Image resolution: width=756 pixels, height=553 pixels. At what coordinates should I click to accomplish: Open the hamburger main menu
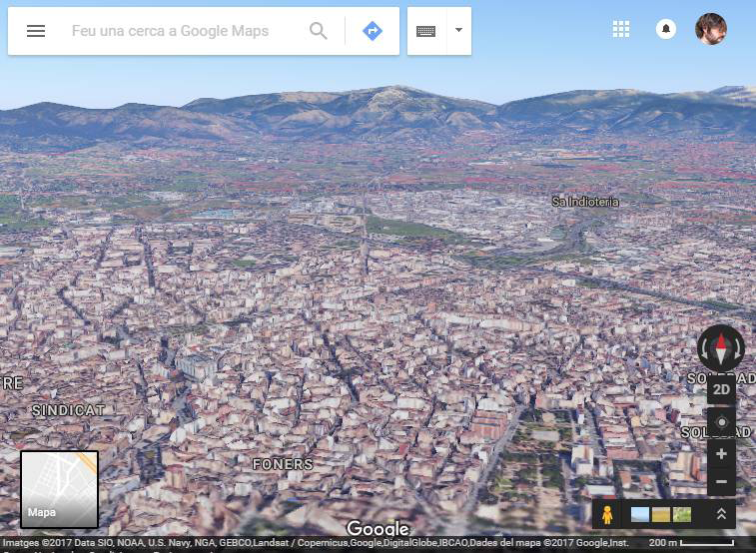36,31
